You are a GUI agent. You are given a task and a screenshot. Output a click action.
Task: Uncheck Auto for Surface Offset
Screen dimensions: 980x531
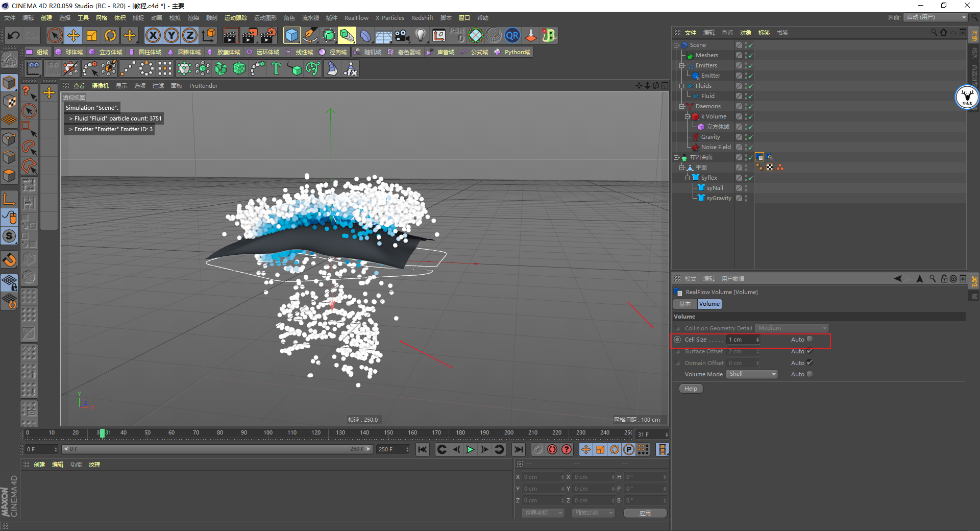click(x=810, y=351)
